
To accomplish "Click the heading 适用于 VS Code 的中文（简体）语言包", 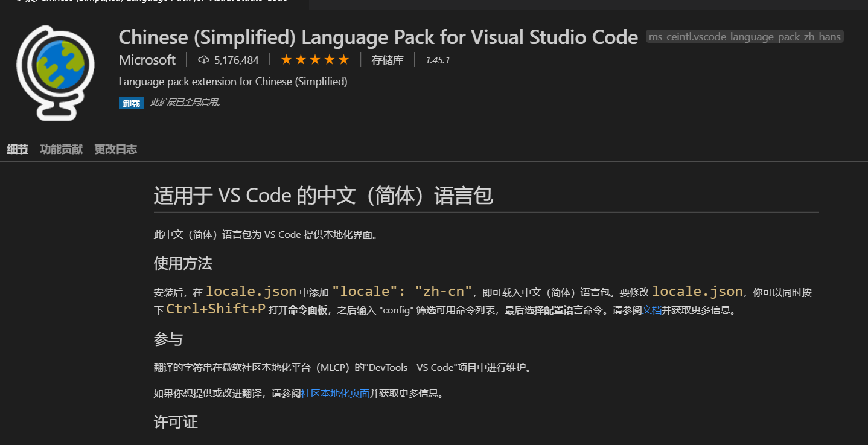I will (324, 196).
